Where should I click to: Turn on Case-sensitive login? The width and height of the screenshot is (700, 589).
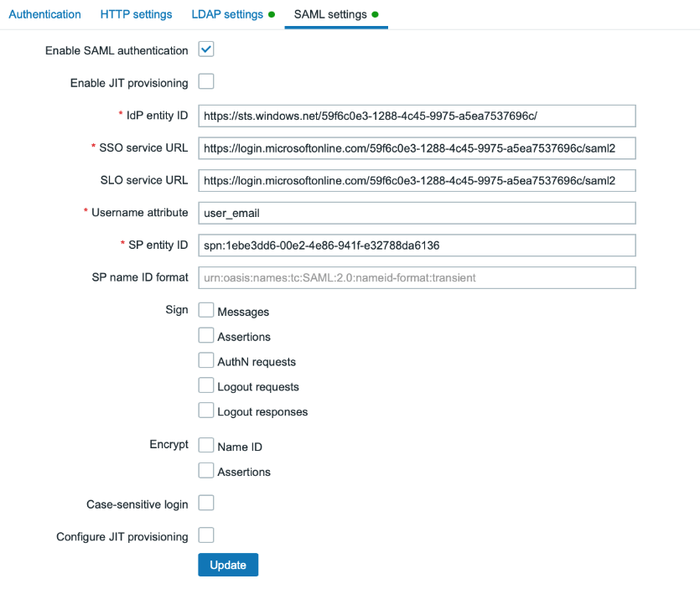click(x=206, y=503)
